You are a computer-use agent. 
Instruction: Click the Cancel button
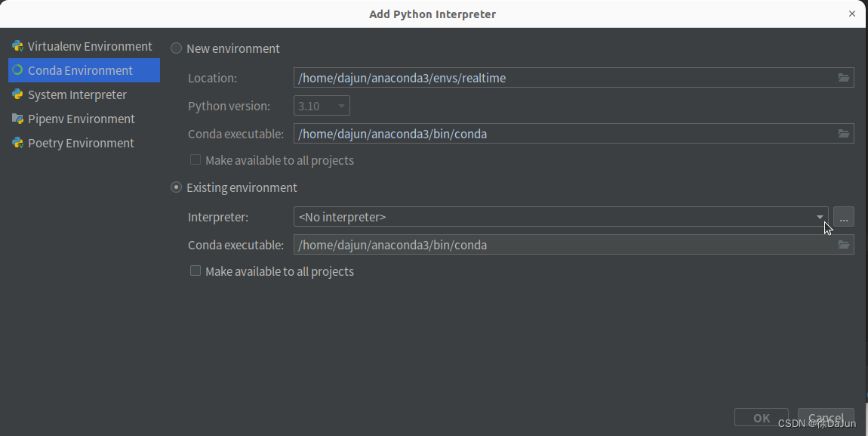pos(826,418)
